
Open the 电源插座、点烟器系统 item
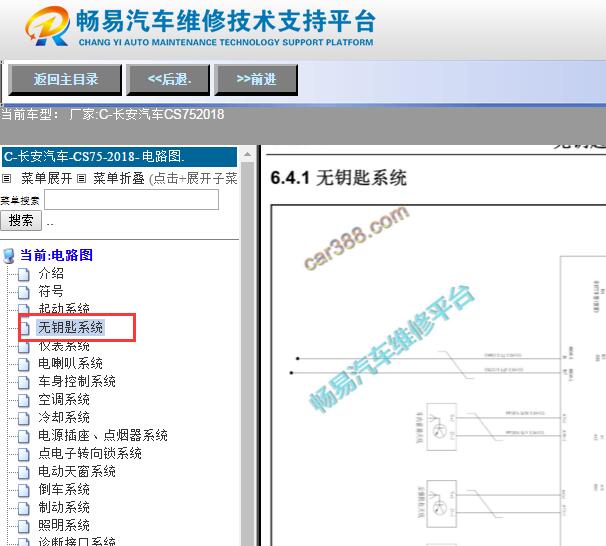[103, 435]
